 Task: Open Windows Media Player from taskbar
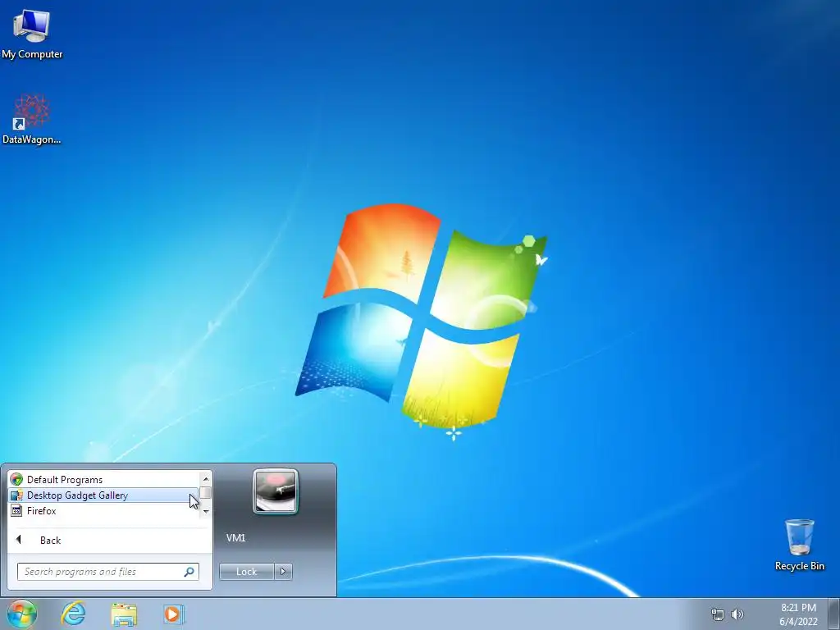[174, 614]
